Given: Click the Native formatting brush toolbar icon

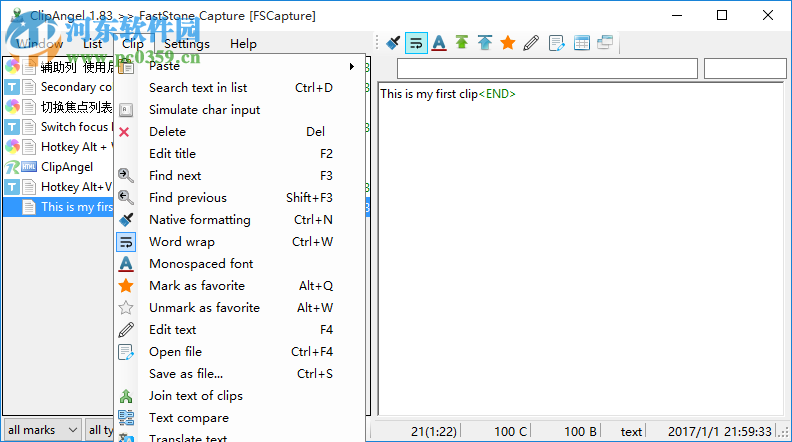Looking at the screenshot, I should [393, 43].
